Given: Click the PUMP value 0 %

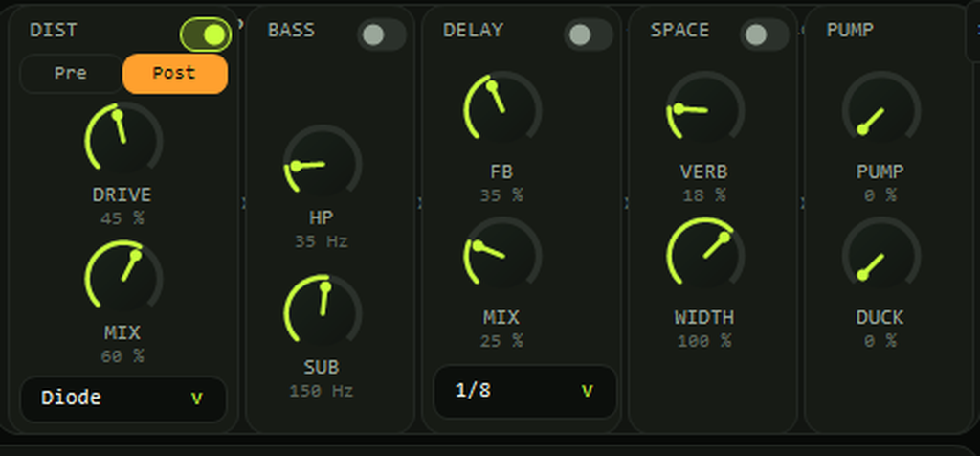Looking at the screenshot, I should click(x=880, y=195).
